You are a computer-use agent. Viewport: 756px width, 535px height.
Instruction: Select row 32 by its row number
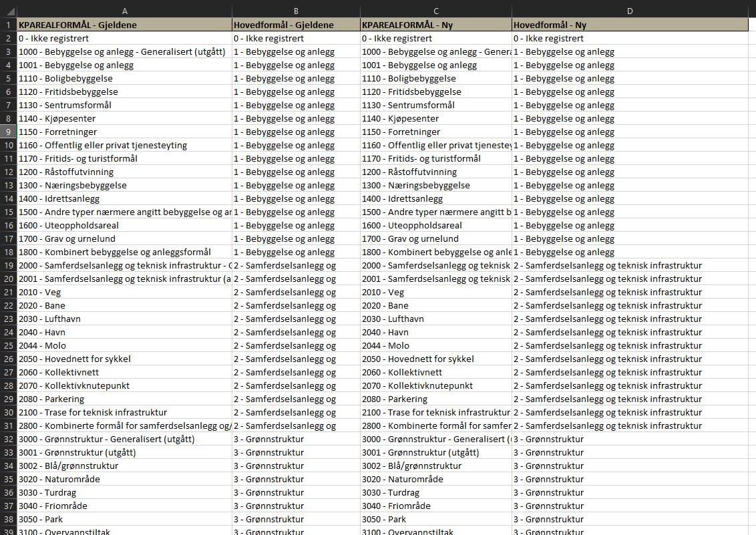pos(8,439)
